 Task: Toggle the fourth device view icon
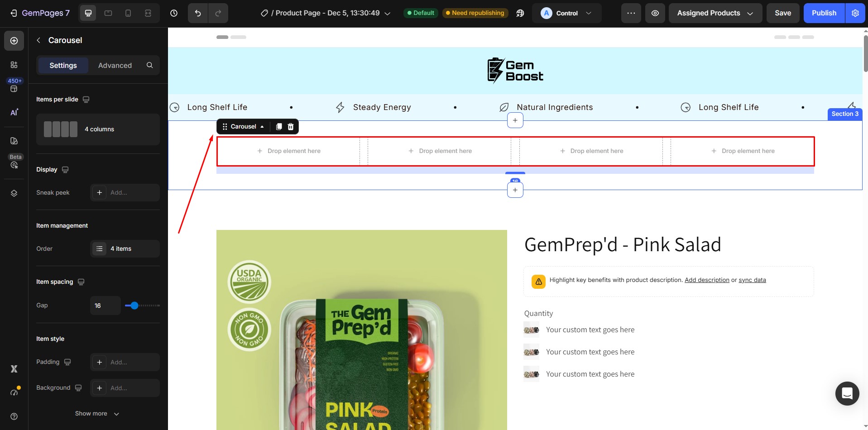148,13
